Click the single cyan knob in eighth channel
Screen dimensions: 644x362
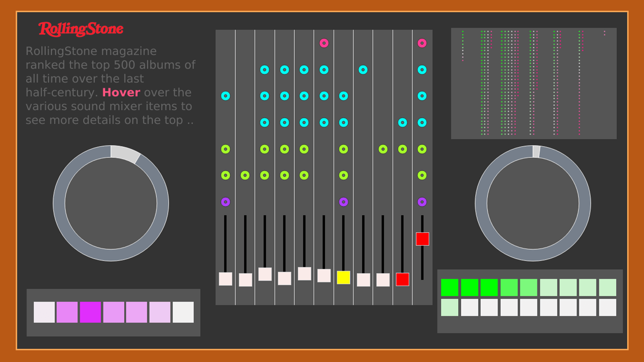tap(363, 70)
